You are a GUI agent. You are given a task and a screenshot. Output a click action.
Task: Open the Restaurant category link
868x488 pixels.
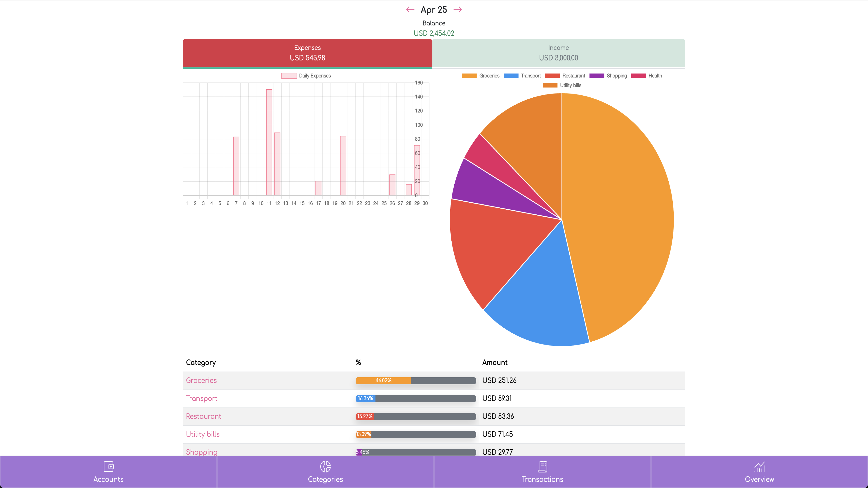[x=203, y=416]
